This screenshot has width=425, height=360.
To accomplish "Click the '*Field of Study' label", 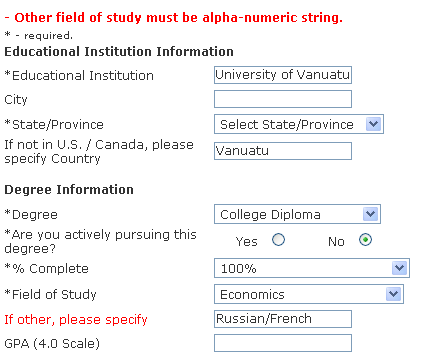I will click(50, 294).
